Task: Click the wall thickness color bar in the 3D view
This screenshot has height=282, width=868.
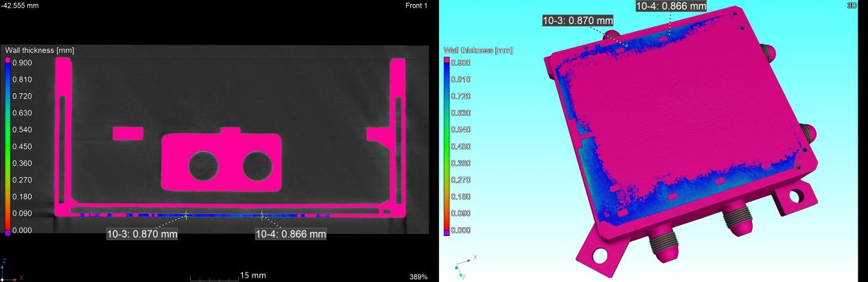Action: click(x=447, y=146)
